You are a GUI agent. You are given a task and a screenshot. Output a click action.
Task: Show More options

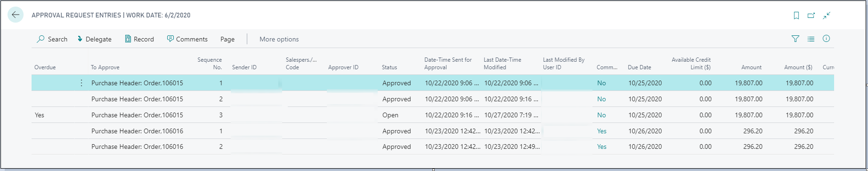(279, 39)
